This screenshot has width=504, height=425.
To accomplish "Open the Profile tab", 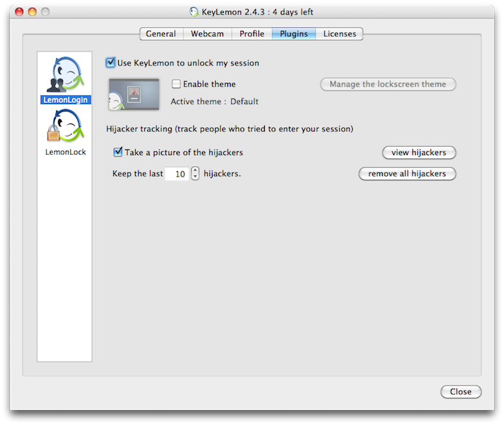I will [252, 34].
